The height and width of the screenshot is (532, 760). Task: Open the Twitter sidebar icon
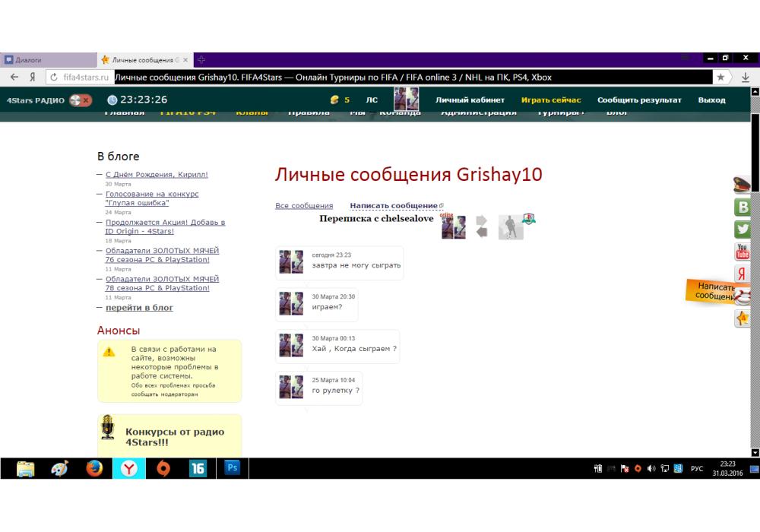(743, 230)
